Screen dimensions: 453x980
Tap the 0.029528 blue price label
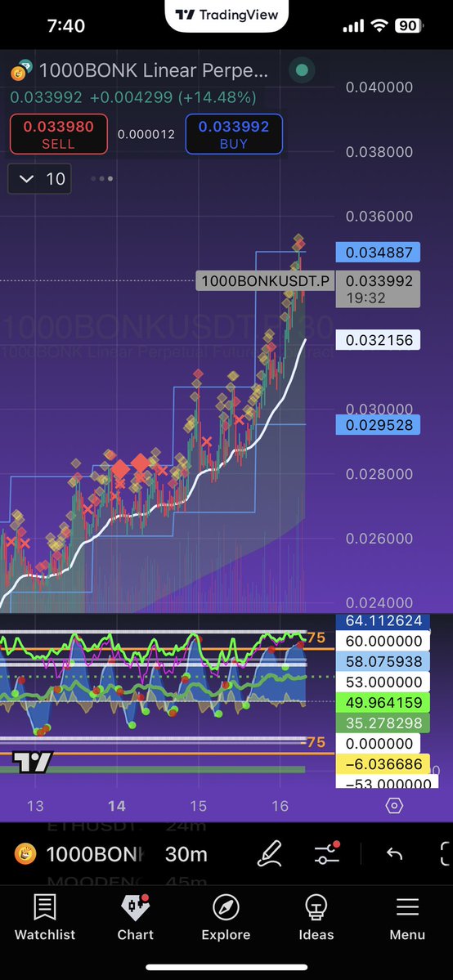(x=378, y=425)
